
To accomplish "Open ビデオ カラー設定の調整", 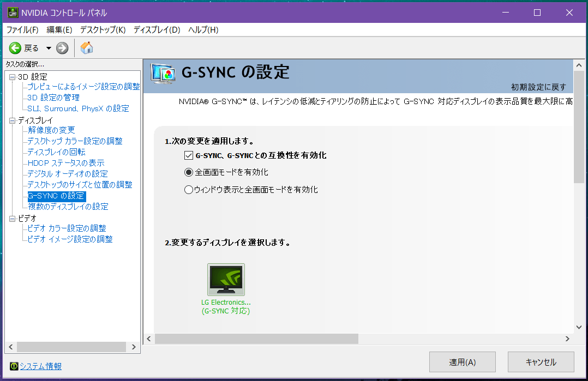I will pos(67,228).
